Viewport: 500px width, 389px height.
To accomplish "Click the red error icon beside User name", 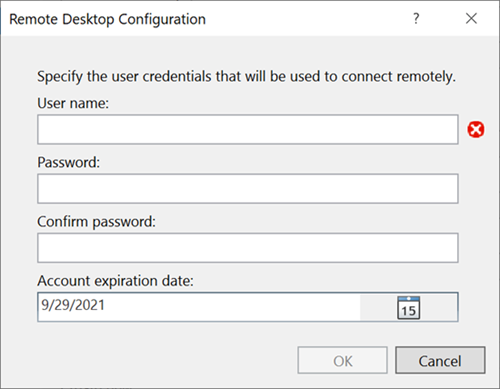I will pos(476,129).
